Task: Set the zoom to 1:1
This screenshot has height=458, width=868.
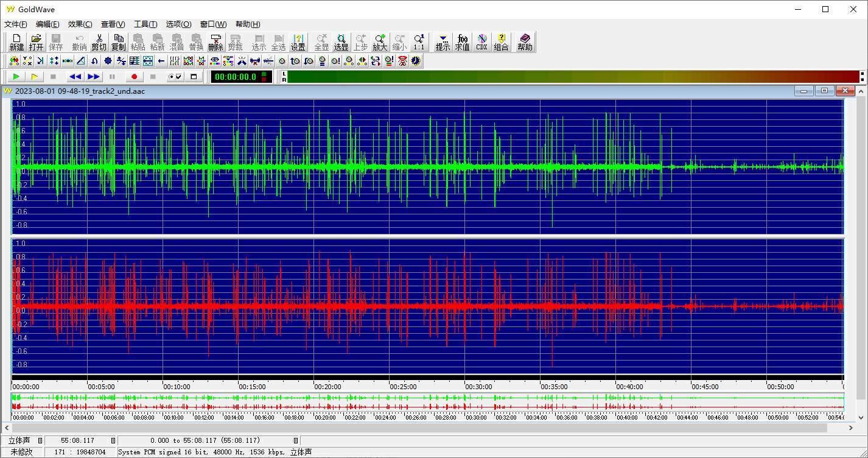Action: click(x=419, y=42)
